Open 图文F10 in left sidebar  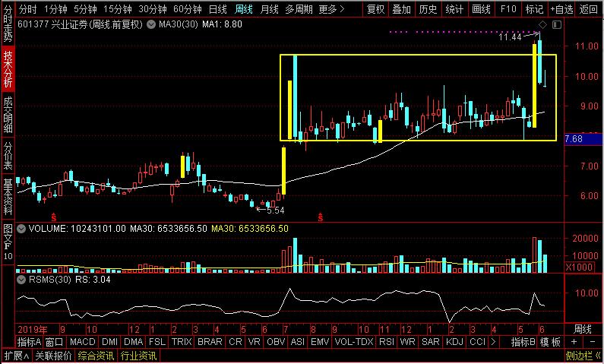[8, 242]
